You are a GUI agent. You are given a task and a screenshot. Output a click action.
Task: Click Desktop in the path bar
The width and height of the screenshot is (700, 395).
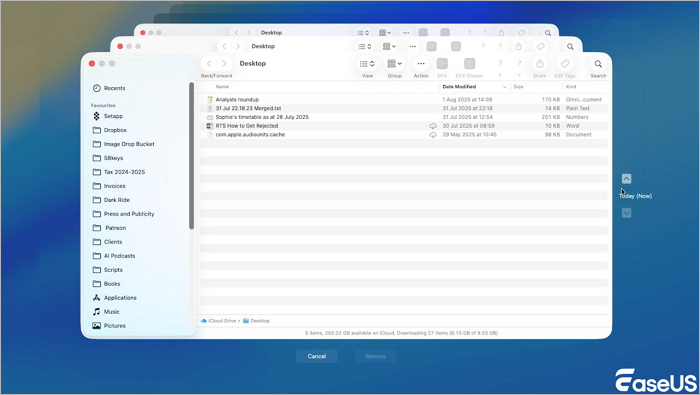coord(256,321)
